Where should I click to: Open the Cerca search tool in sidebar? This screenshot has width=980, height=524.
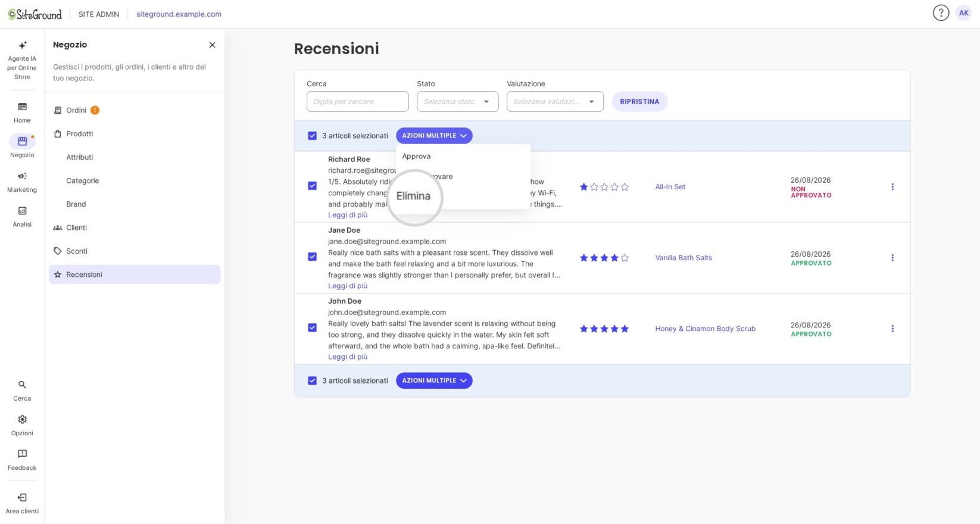[22, 391]
